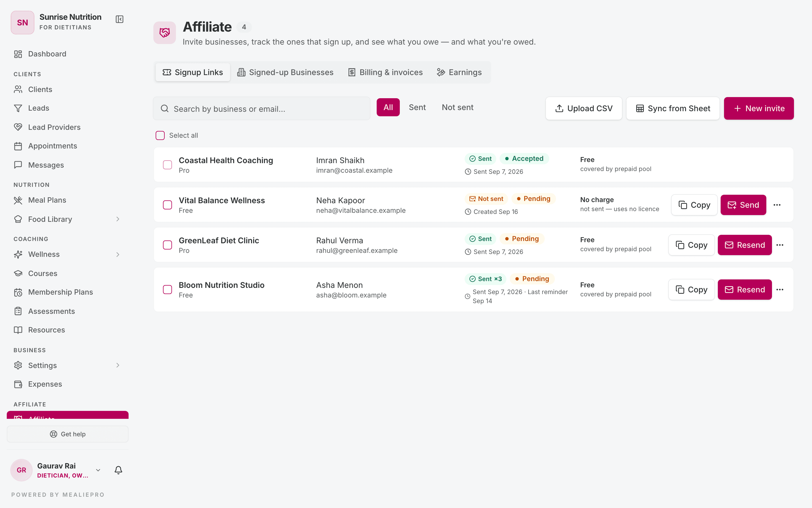Select Bloom Nutrition Studio row checkbox
The image size is (812, 508).
coord(167,290)
